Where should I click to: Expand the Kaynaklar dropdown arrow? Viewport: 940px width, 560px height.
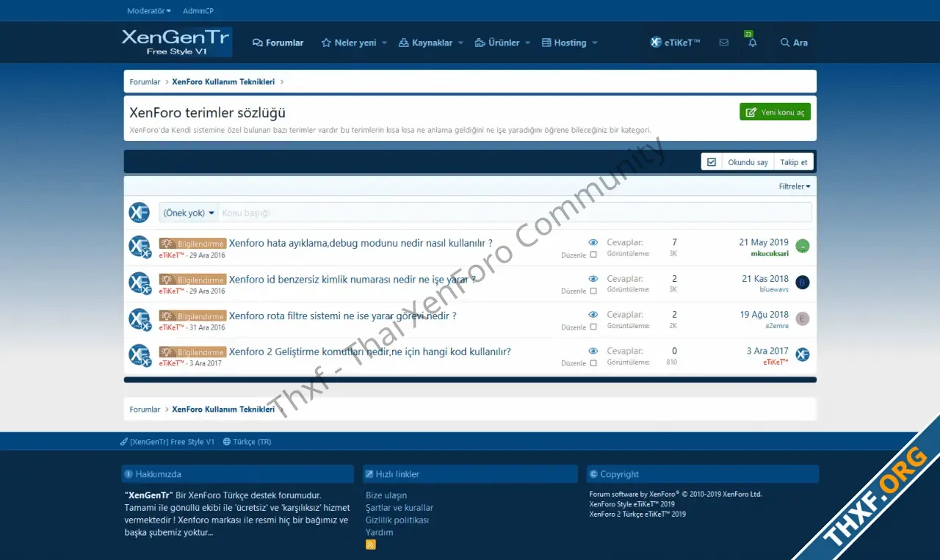tap(460, 43)
